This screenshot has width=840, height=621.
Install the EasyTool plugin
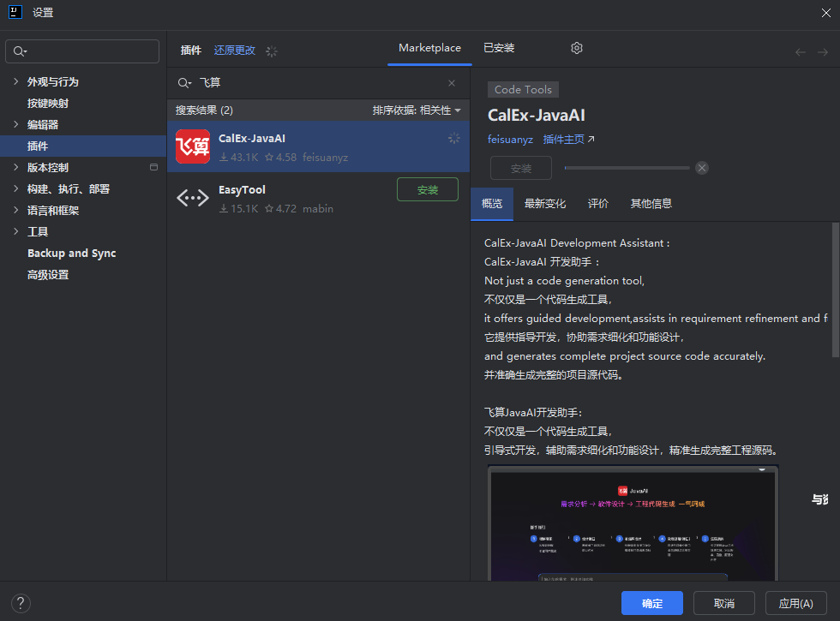click(x=427, y=190)
